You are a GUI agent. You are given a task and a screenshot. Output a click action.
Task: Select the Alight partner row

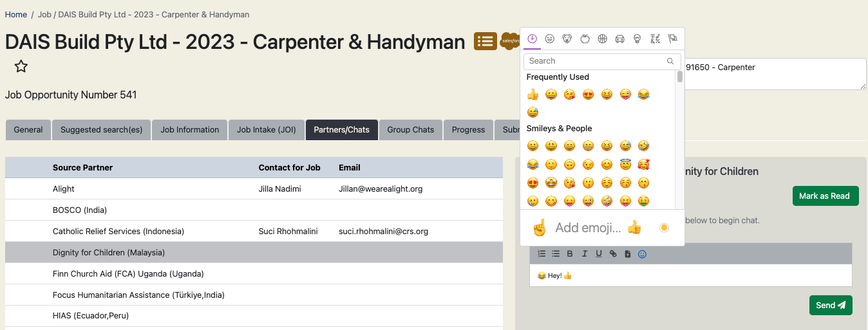coord(254,189)
